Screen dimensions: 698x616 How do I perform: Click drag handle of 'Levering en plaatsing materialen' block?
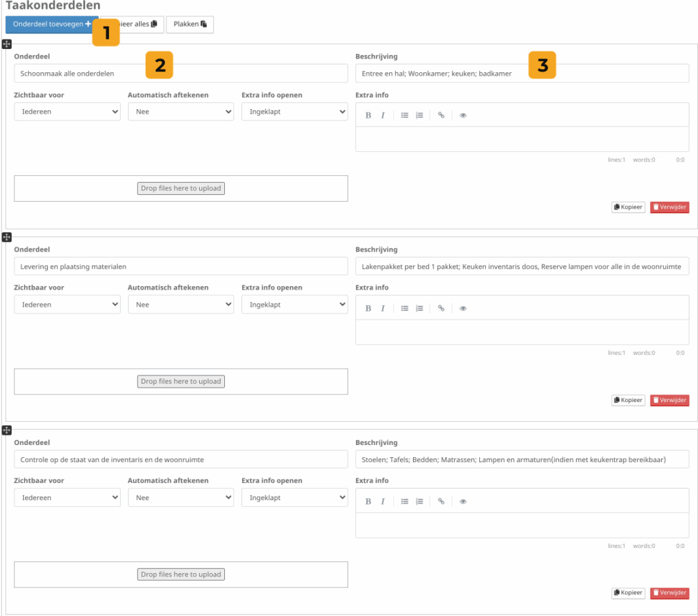7,236
